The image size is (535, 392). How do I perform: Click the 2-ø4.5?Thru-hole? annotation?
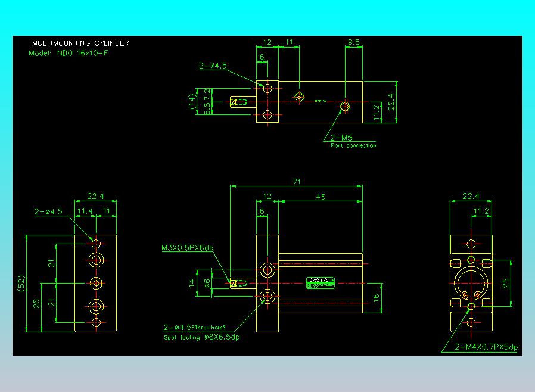[x=198, y=328]
